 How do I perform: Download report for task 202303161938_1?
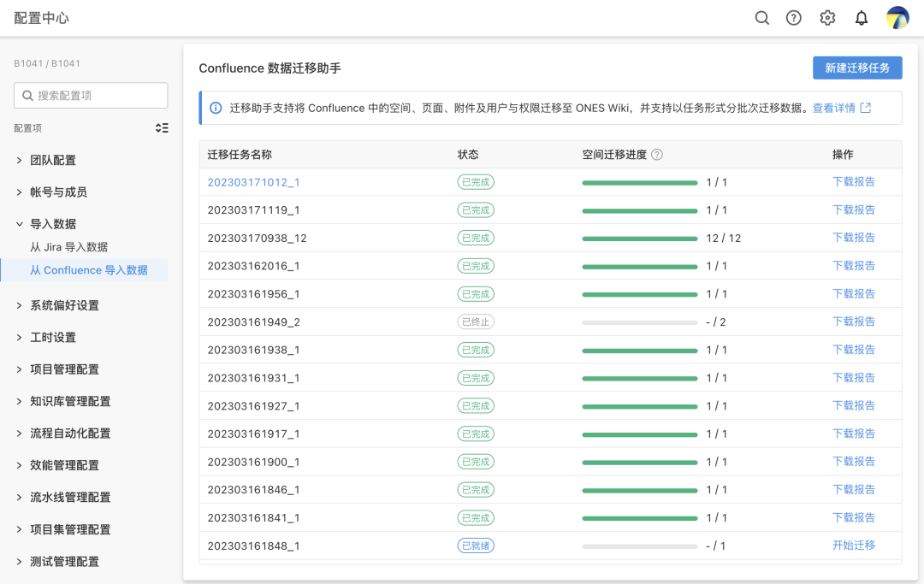pos(853,350)
